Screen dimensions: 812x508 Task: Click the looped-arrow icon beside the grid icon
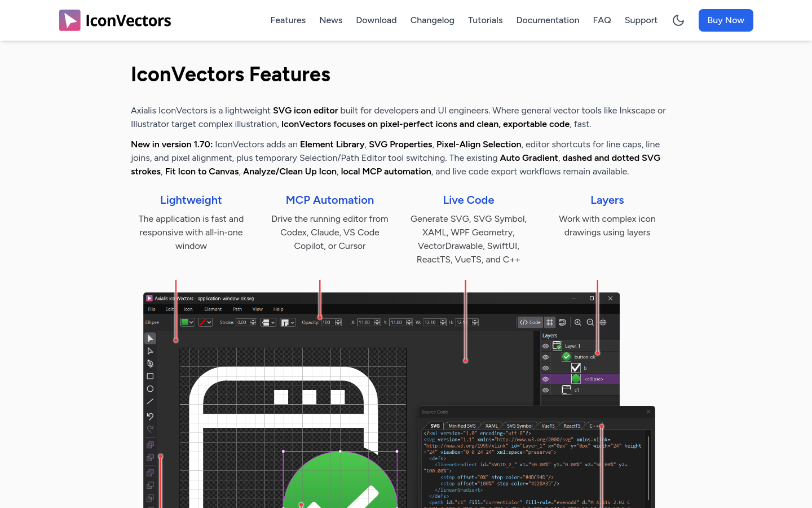pyautogui.click(x=562, y=322)
